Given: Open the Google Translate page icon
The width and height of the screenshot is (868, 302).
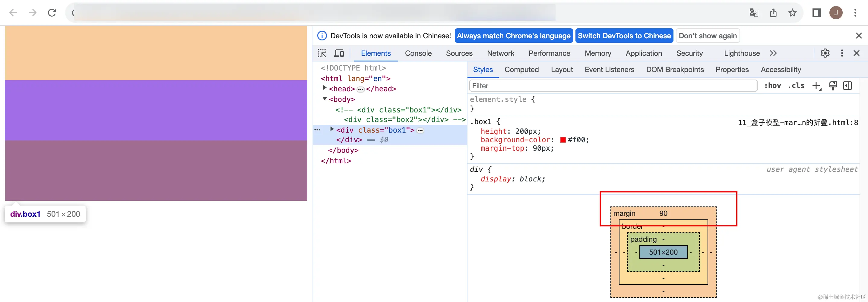Looking at the screenshot, I should coord(753,13).
